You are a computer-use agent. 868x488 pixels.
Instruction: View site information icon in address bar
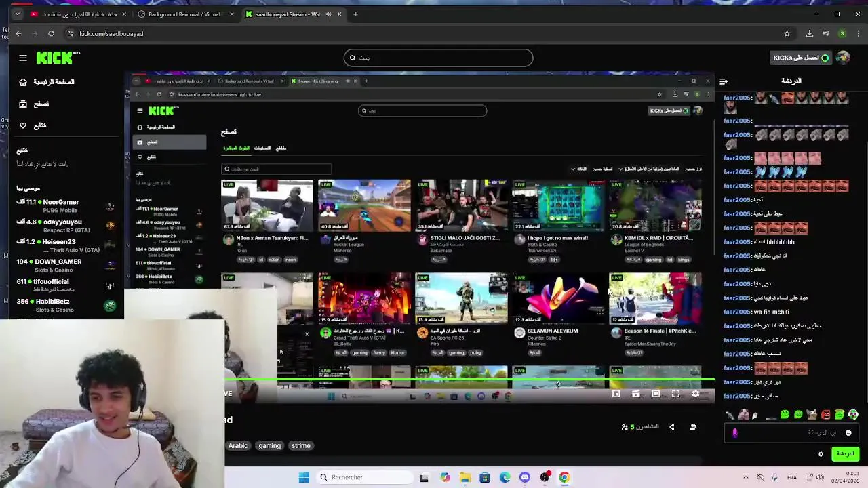71,33
